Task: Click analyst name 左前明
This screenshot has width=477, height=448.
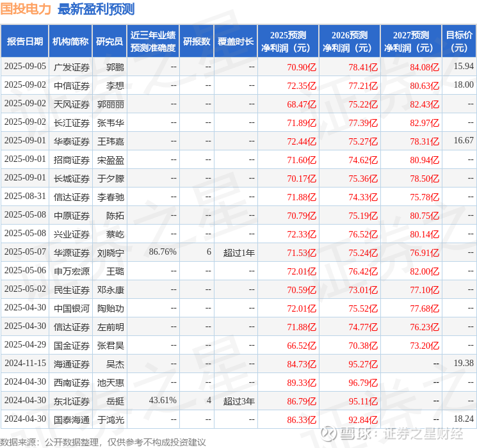Action: (x=110, y=327)
